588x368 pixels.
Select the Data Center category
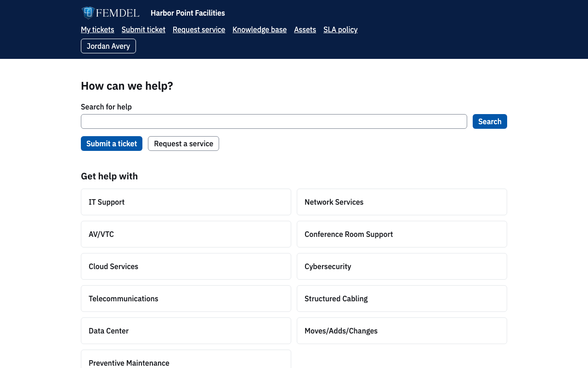pos(186,331)
